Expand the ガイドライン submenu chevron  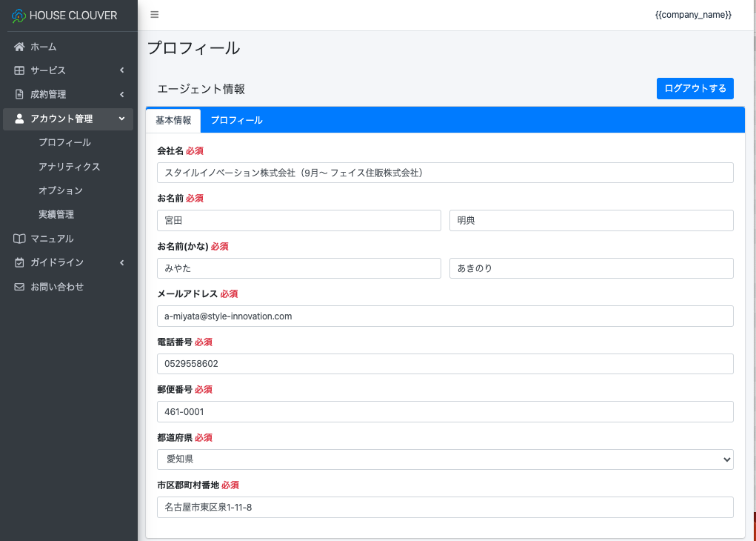pos(121,262)
